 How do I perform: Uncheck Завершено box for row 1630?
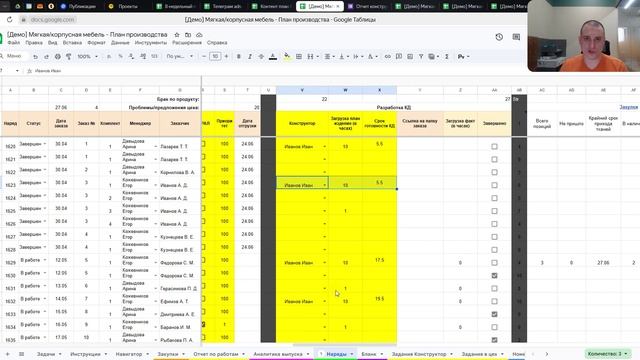(494, 276)
